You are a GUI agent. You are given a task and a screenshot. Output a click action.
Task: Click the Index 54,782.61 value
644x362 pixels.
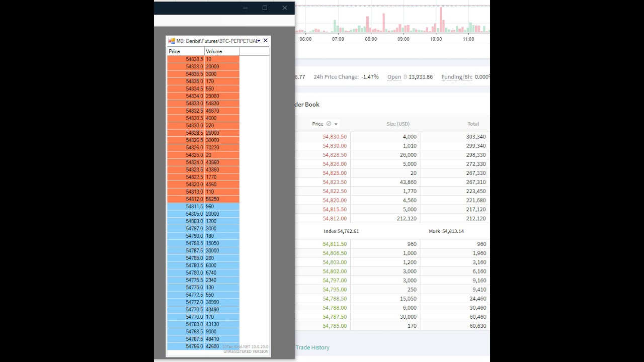[341, 231]
